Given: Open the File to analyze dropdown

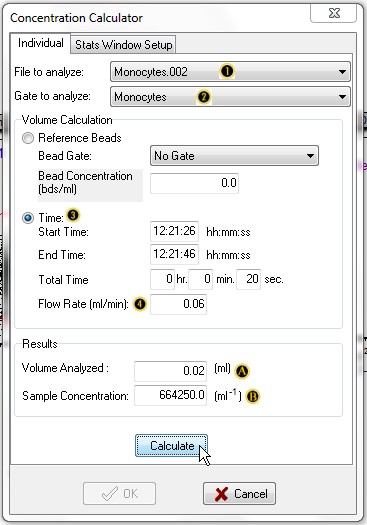Looking at the screenshot, I should [x=230, y=72].
